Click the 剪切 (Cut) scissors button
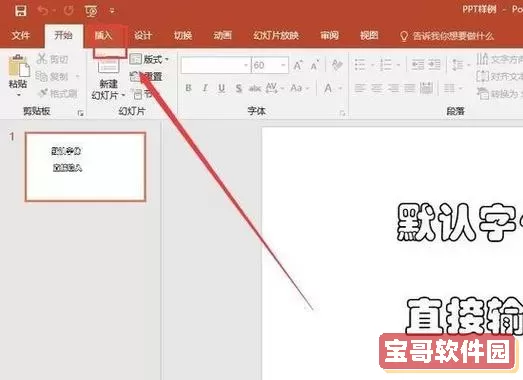The image size is (523, 380). (53, 59)
